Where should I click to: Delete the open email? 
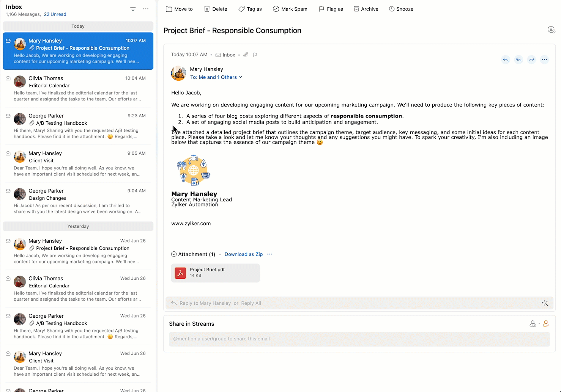click(x=216, y=9)
